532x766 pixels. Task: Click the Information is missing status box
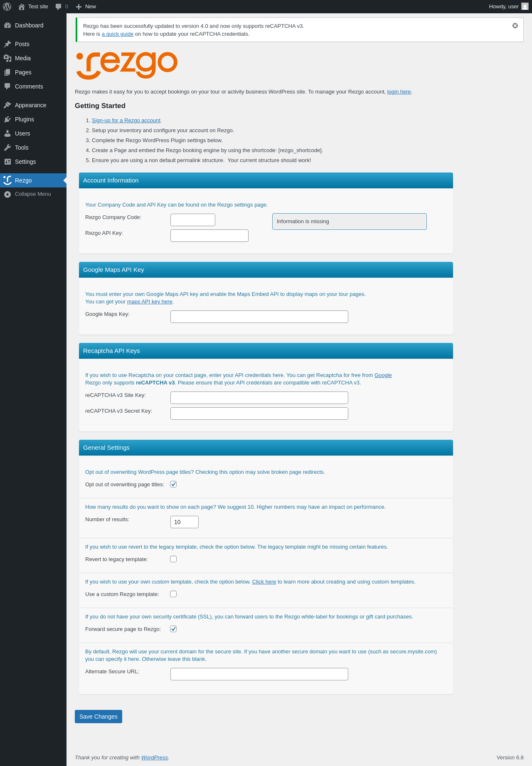(x=350, y=222)
